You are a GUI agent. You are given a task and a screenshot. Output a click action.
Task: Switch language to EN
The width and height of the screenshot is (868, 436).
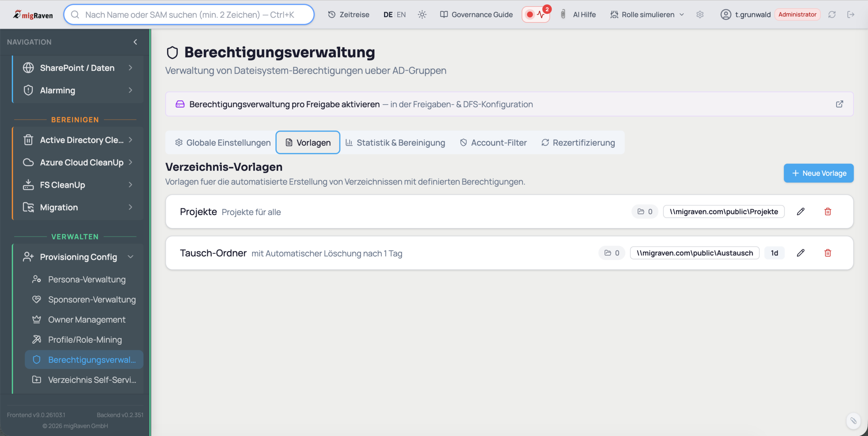pyautogui.click(x=401, y=15)
